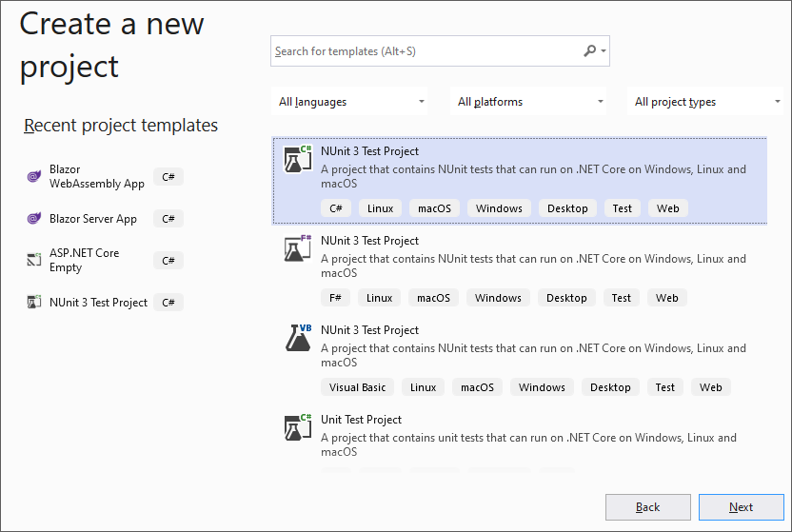Select the selected C# NUnit 3 Test Project title
Image resolution: width=792 pixels, height=532 pixels.
(369, 151)
